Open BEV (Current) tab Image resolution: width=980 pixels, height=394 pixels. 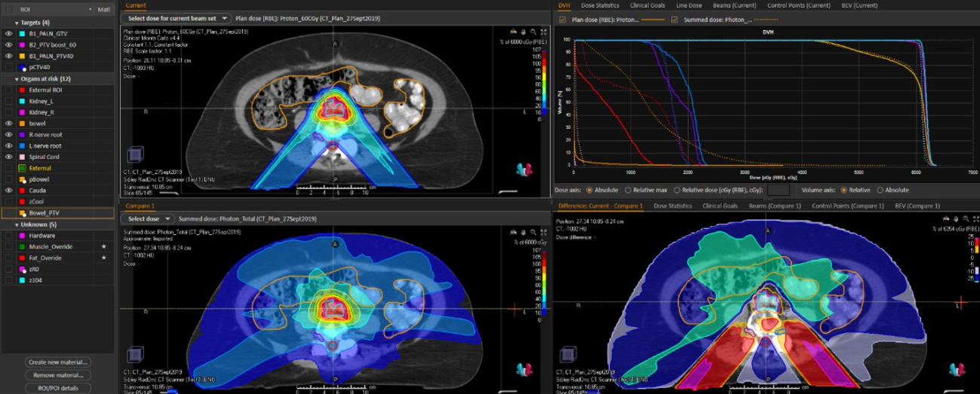coord(859,5)
